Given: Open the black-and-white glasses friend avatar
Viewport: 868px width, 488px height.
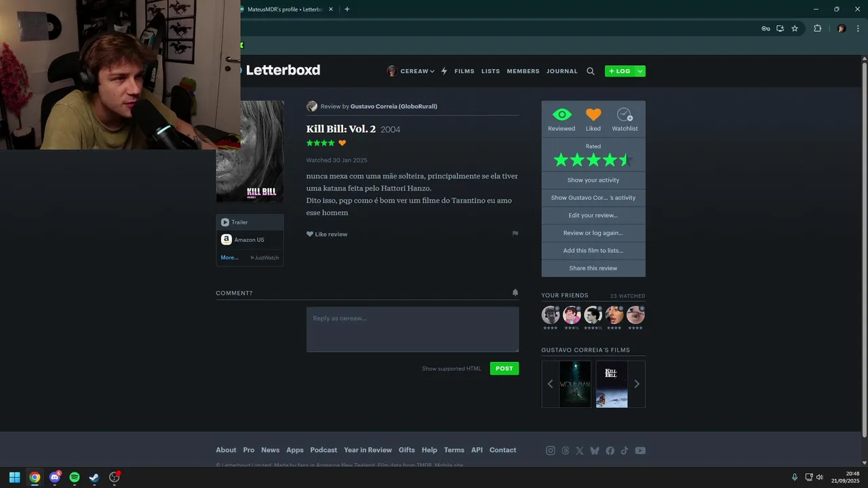Looking at the screenshot, I should [593, 314].
